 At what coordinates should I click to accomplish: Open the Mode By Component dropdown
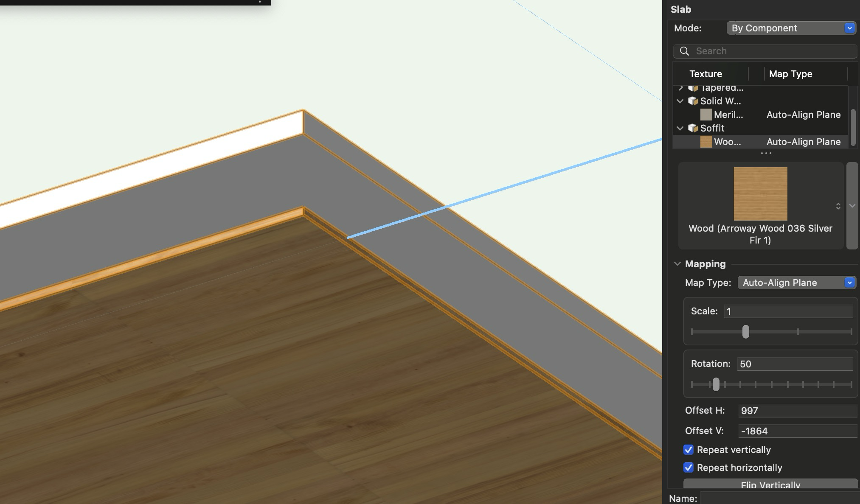click(x=791, y=28)
